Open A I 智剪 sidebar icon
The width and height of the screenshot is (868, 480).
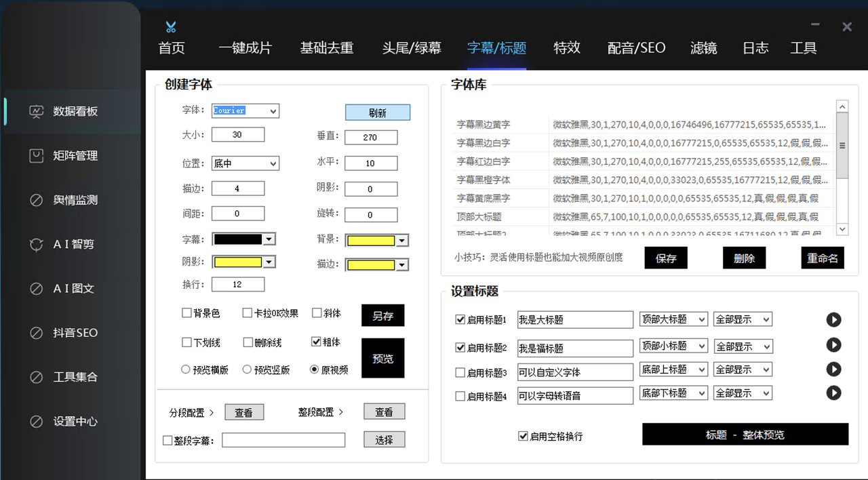click(x=37, y=245)
